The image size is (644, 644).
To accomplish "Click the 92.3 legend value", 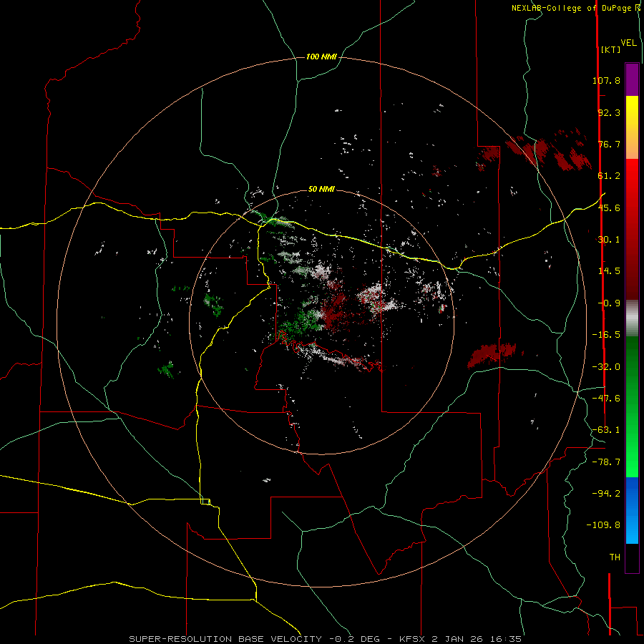I will click(609, 112).
